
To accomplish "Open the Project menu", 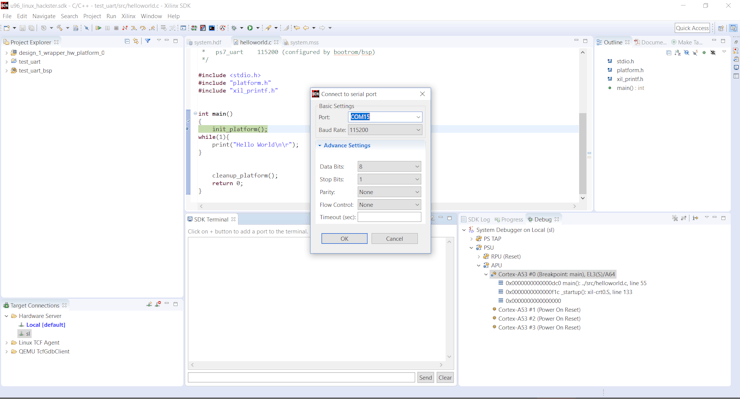I will [x=92, y=16].
